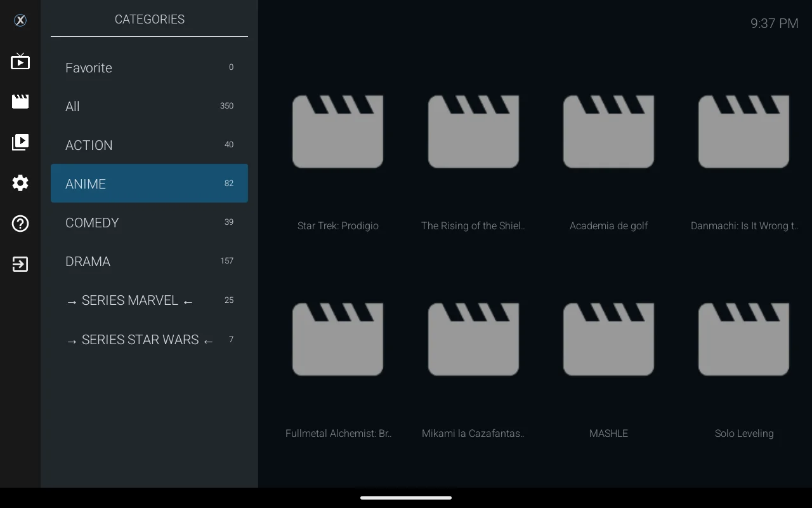Select the ACTION category
The image size is (812, 508).
click(x=149, y=145)
